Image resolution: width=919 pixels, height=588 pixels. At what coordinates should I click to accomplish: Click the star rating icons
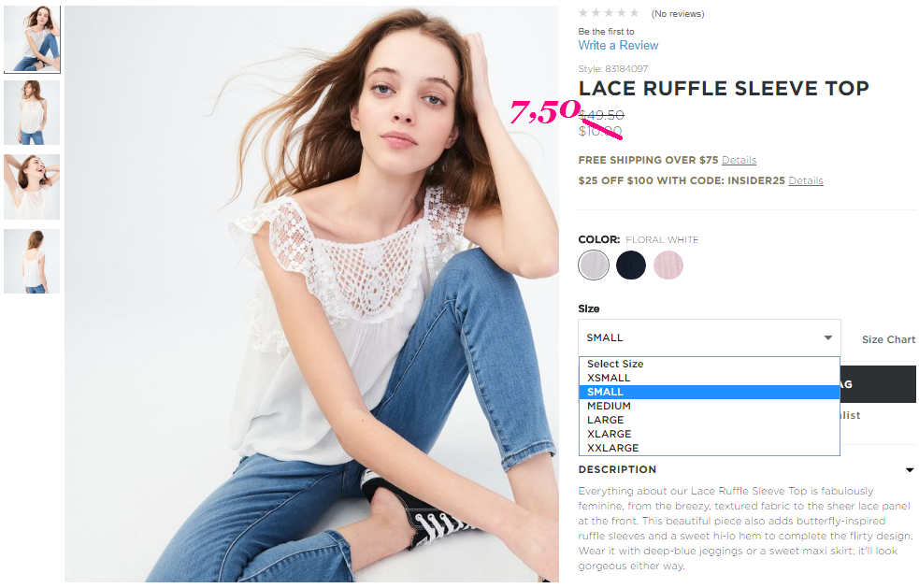(x=609, y=13)
